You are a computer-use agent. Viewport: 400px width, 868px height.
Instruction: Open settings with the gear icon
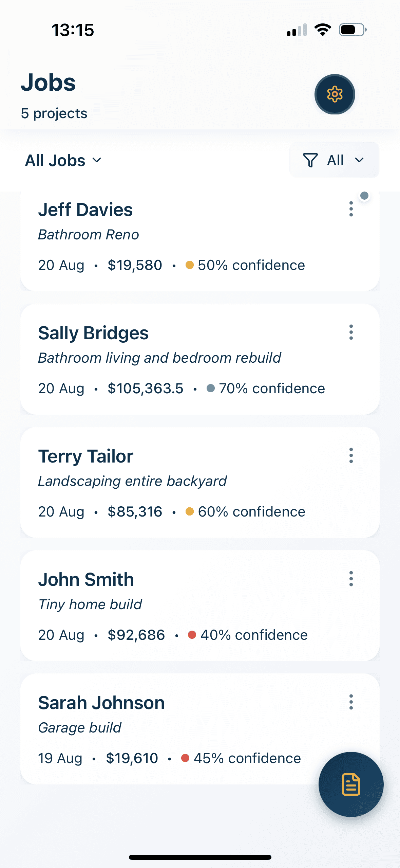pyautogui.click(x=335, y=94)
